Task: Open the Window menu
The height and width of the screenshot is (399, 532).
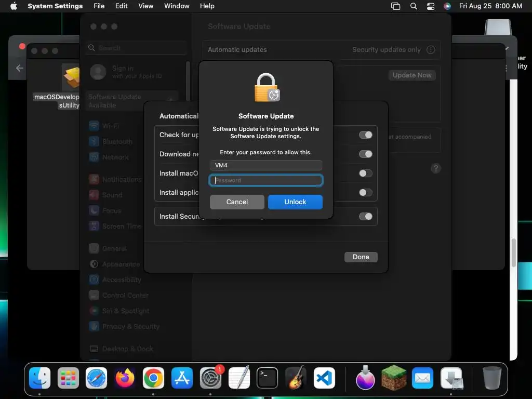Action: coord(177,6)
